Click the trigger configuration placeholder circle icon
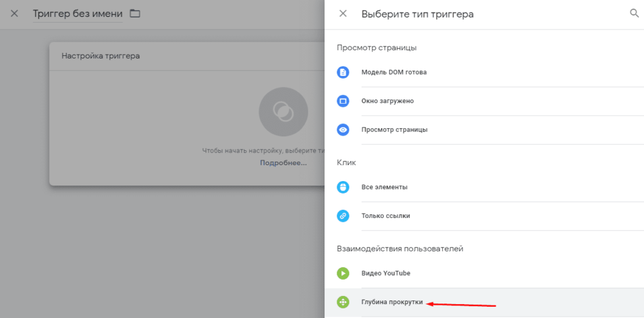Screen dimensions: 644x318 (284, 112)
